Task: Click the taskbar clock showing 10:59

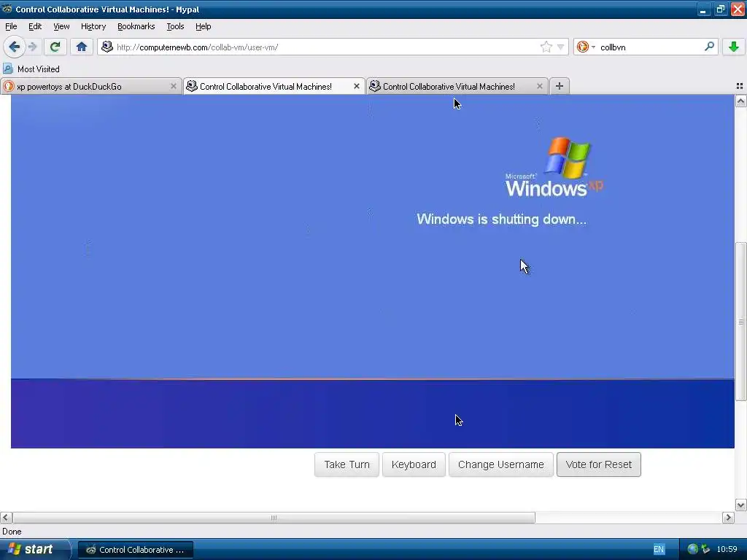Action: pyautogui.click(x=727, y=550)
